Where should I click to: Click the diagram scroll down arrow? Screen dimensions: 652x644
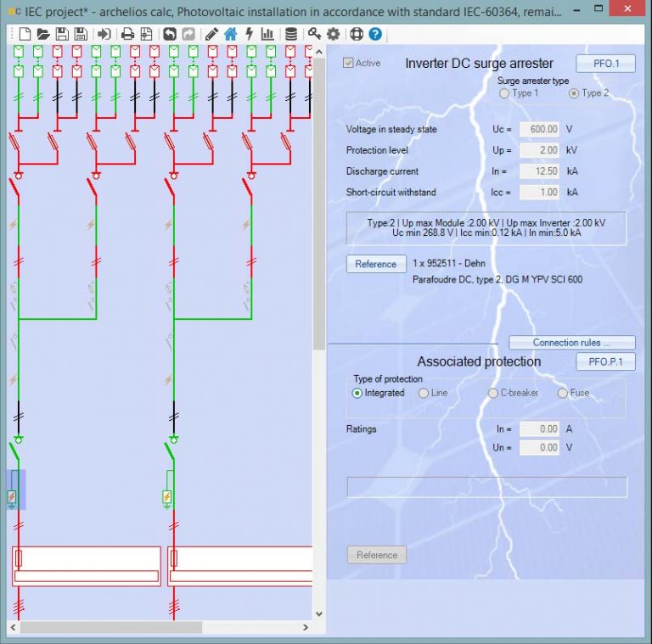click(x=319, y=613)
